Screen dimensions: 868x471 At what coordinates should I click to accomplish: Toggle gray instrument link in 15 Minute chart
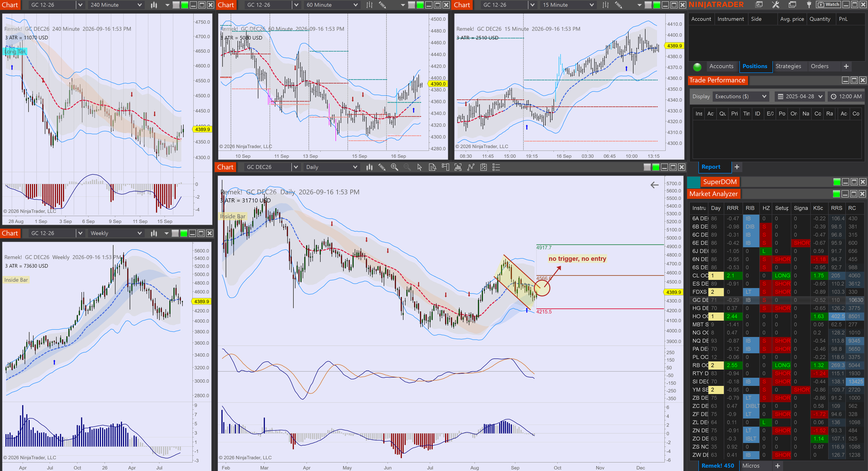click(x=648, y=5)
